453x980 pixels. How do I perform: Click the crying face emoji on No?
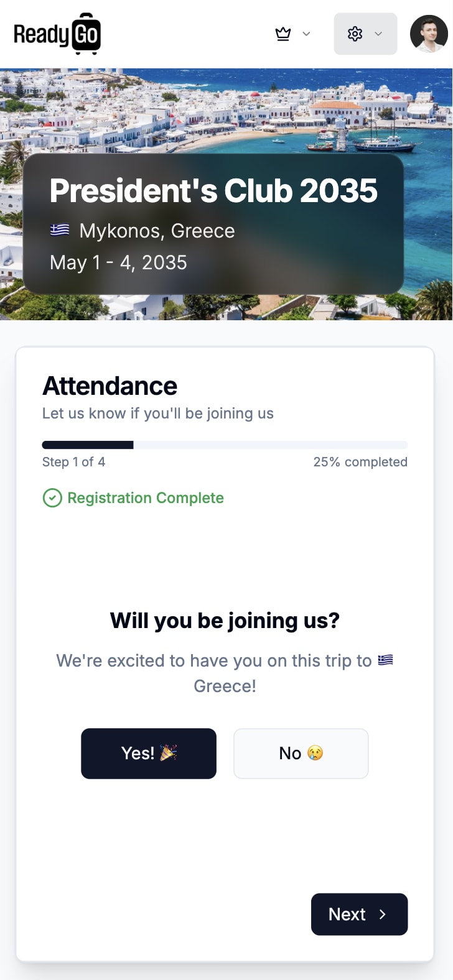[315, 753]
